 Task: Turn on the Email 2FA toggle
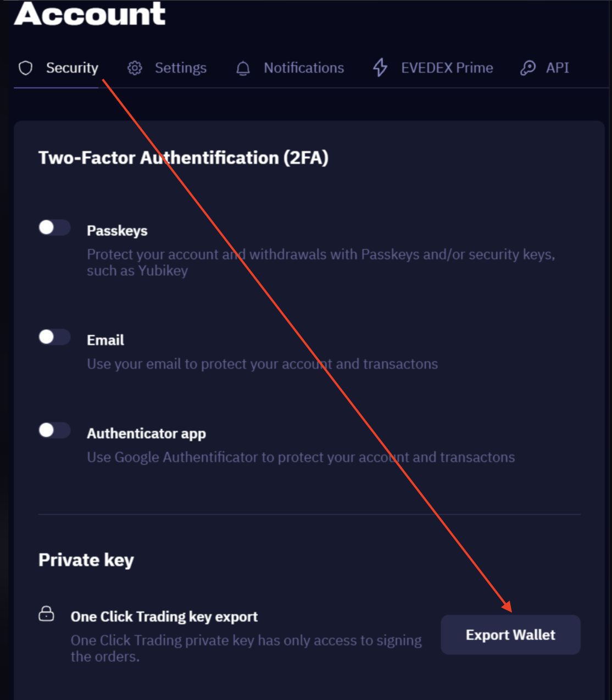pos(54,337)
